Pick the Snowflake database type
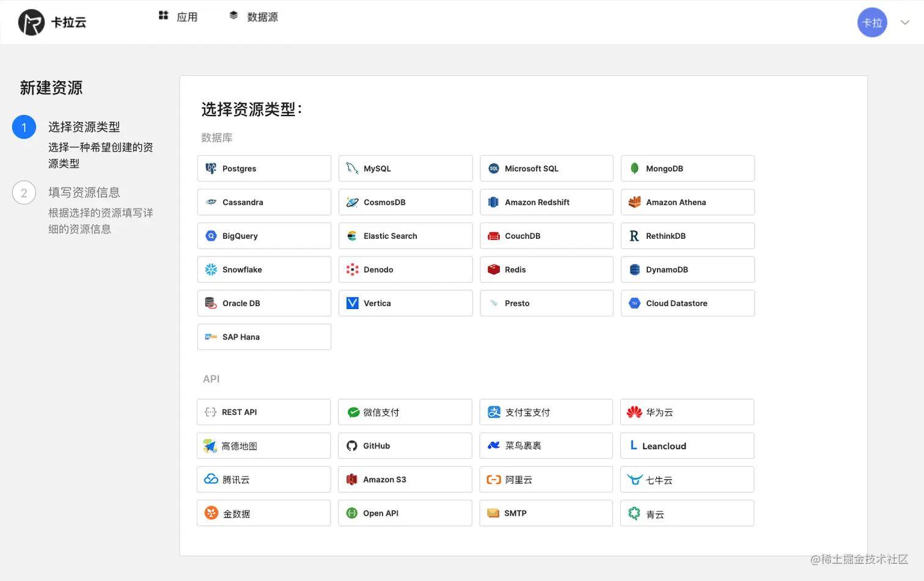Image resolution: width=924 pixels, height=581 pixels. click(x=264, y=269)
